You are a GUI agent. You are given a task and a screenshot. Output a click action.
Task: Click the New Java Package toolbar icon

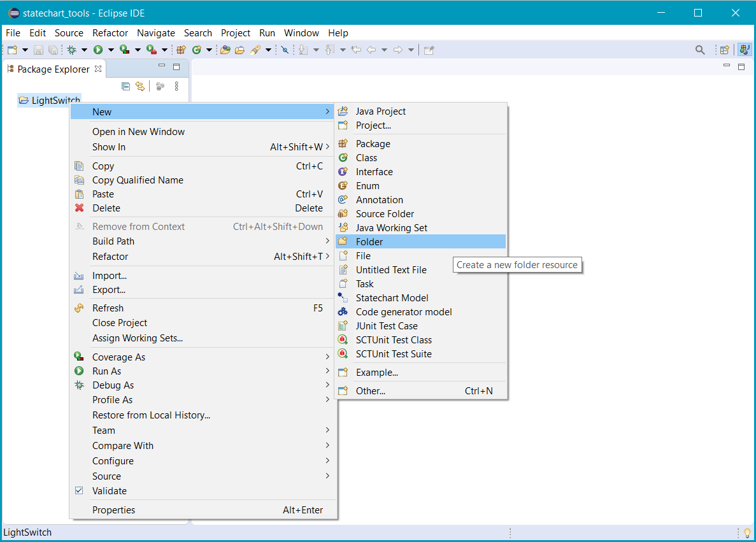click(x=182, y=50)
